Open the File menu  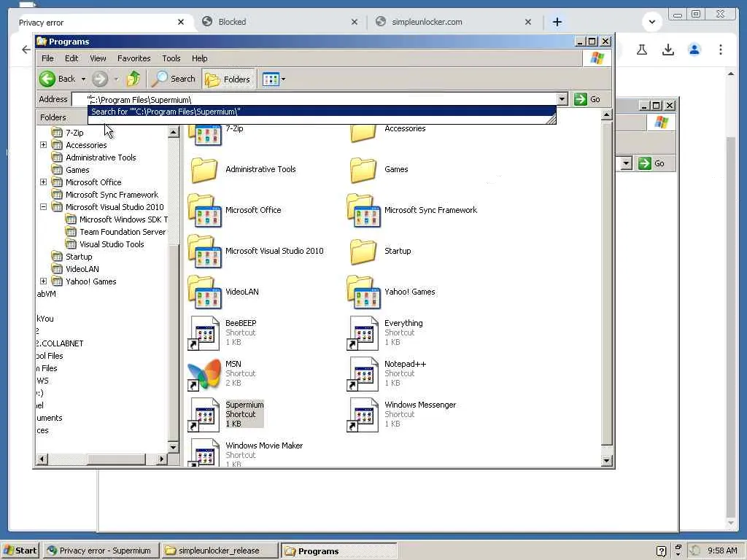point(47,58)
